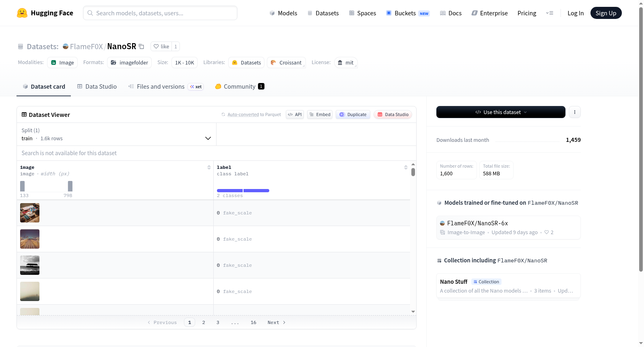Click Log In
The width and height of the screenshot is (644, 347).
576,13
